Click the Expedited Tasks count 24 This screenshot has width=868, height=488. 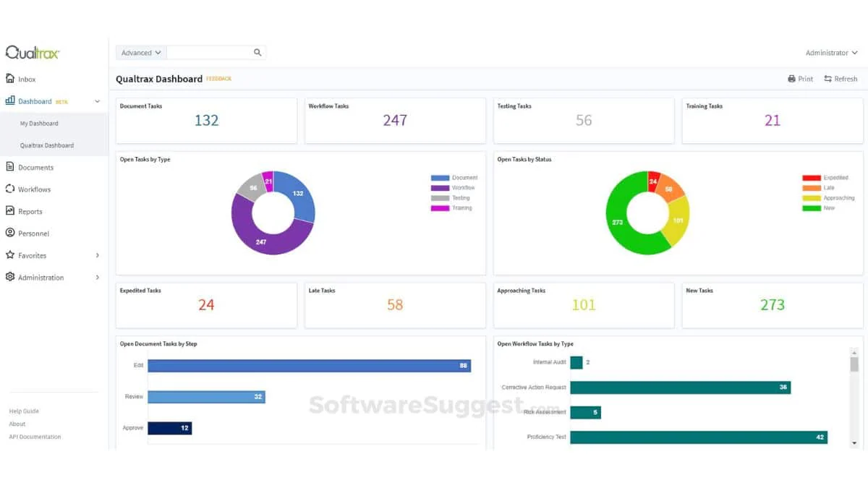coord(206,305)
